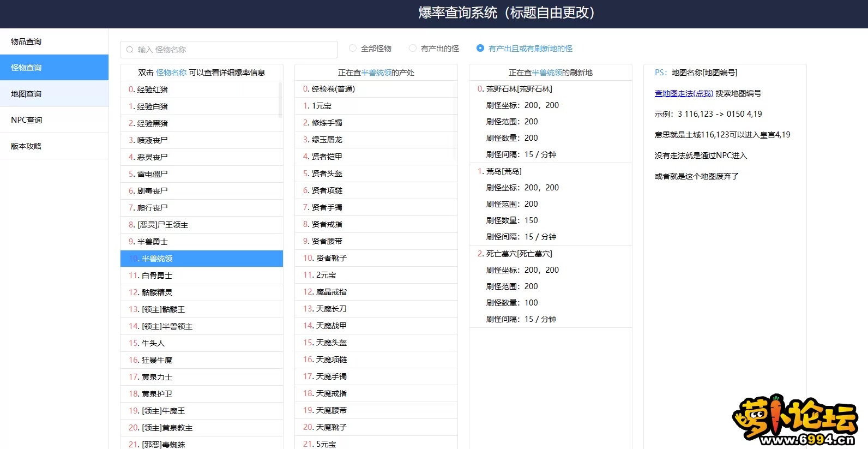Select drop item 天魔戒指
This screenshot has width=868, height=449.
[x=376, y=393]
